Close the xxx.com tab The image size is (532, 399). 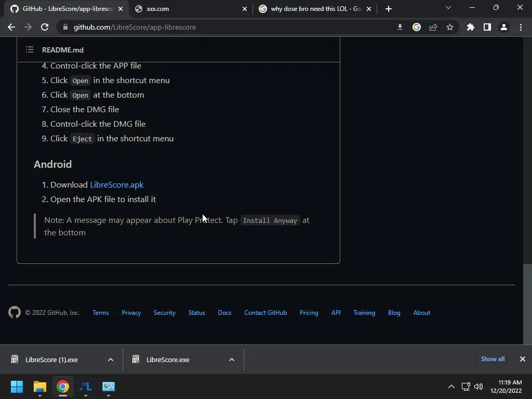245,9
